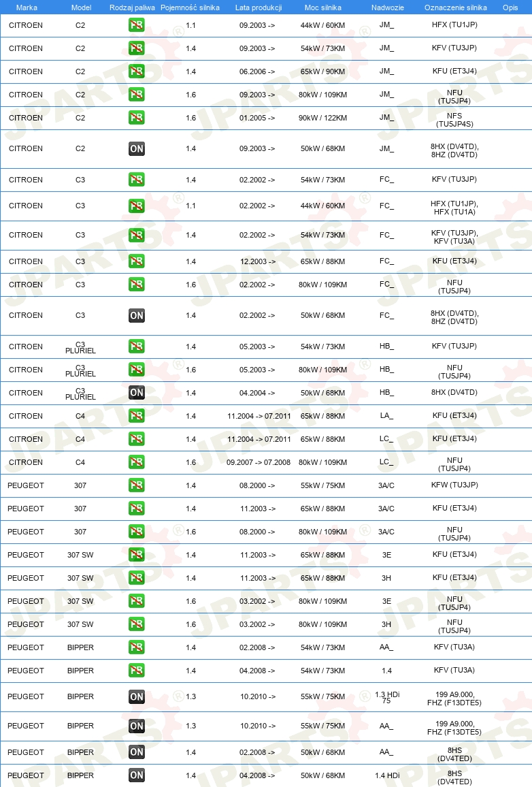Click the petrol icon for Peugeot 307 1.4 55kW

tap(136, 485)
